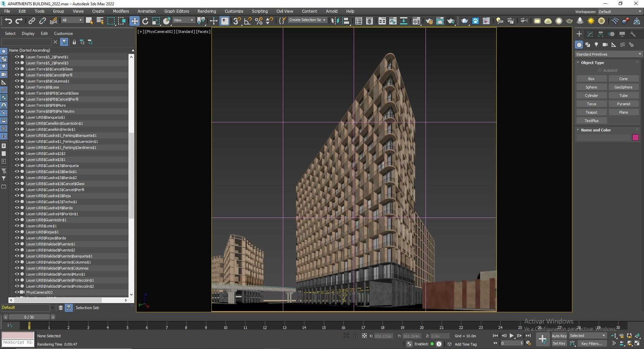Activate the Select and Rotate tool
Viewport: 644px width, 349px height.
[x=145, y=21]
